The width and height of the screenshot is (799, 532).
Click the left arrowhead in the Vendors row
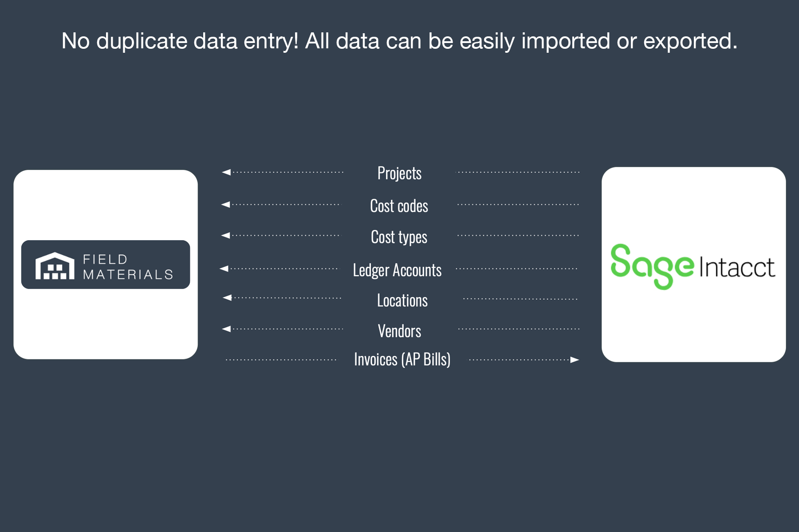coord(226,329)
